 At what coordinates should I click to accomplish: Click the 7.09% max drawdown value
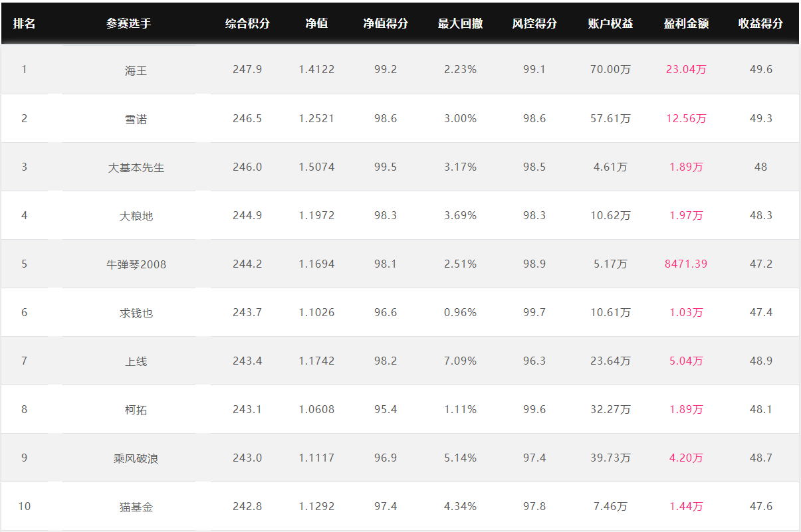point(460,361)
